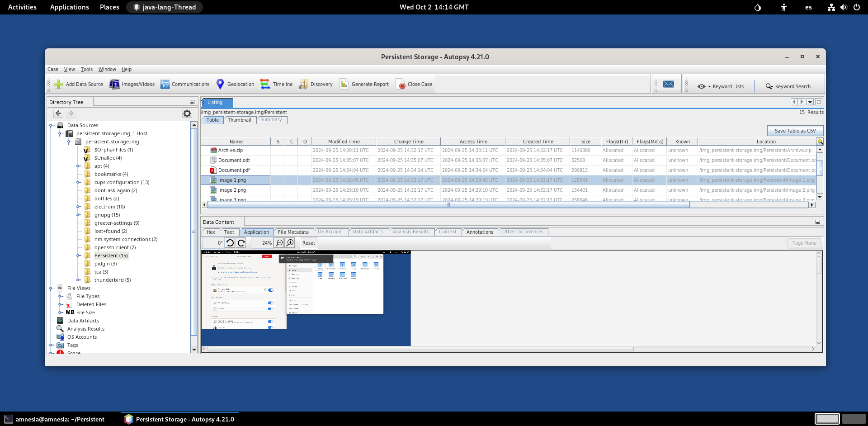Collapse the Data Sources tree node
This screenshot has width=868, height=426.
(x=50, y=125)
